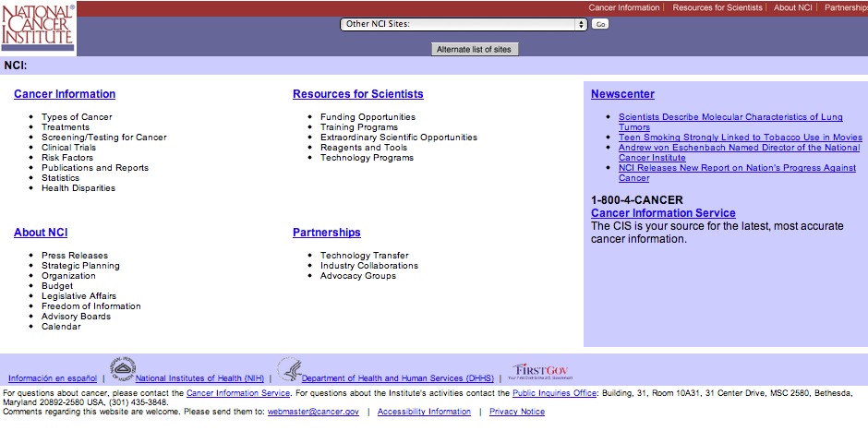Click Public Inquiries Office link

click(x=554, y=393)
